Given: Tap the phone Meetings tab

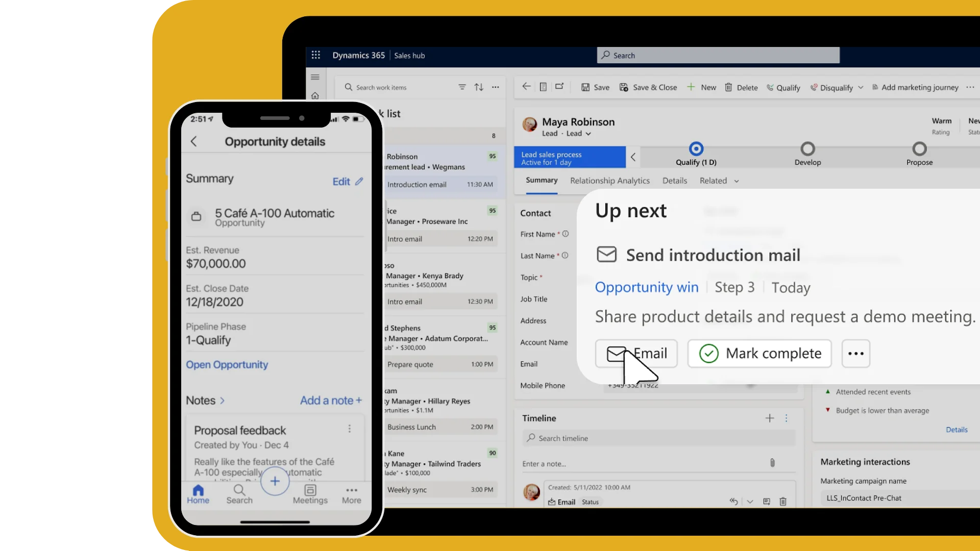Looking at the screenshot, I should point(310,494).
